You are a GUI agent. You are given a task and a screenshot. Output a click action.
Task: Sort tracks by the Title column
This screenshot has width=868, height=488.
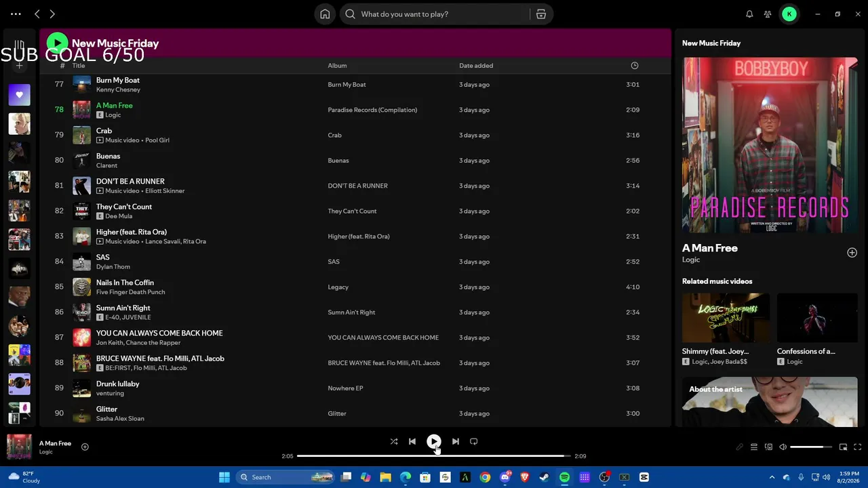79,66
